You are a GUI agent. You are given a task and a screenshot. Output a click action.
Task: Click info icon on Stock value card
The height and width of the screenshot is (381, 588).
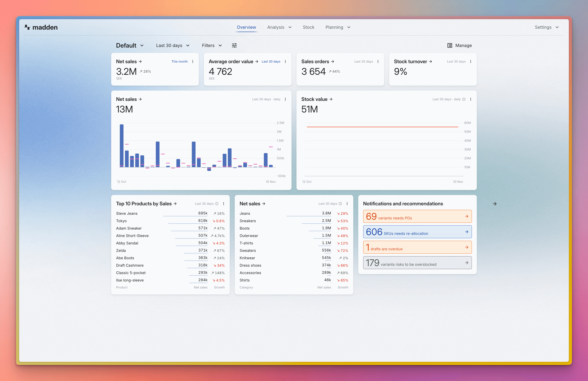coord(464,99)
